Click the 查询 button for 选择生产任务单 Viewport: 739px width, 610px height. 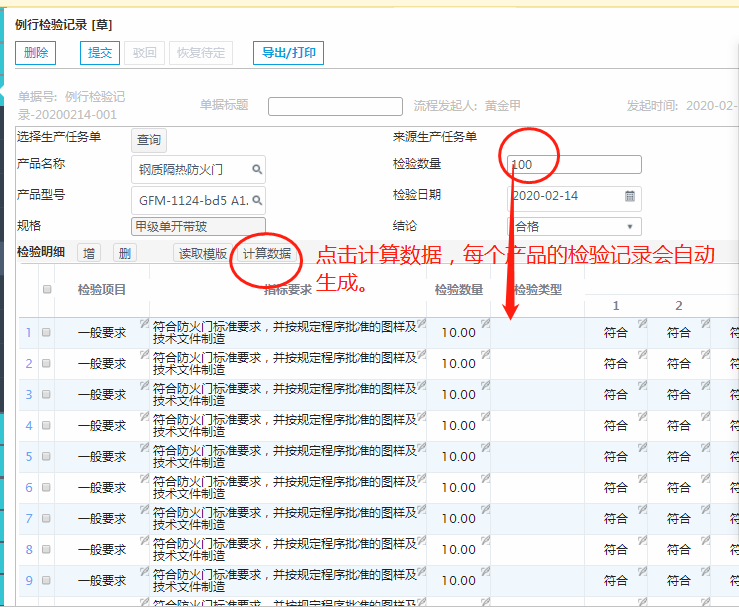pos(149,141)
